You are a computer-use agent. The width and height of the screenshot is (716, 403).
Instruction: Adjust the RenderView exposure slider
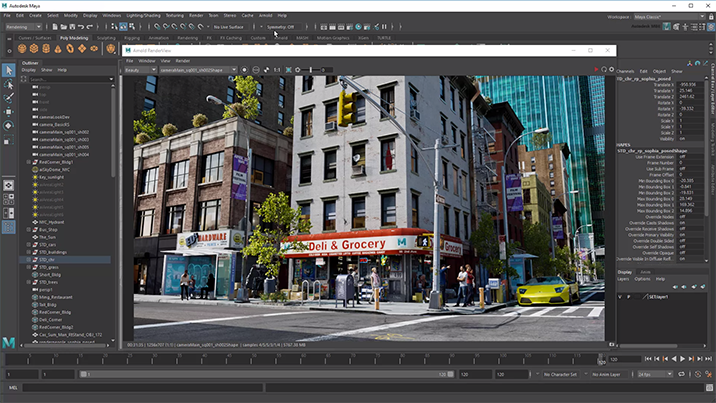point(311,70)
